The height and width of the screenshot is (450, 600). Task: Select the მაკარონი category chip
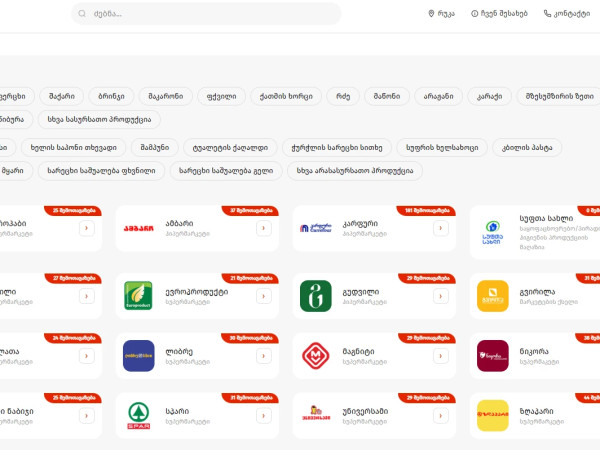tap(166, 96)
